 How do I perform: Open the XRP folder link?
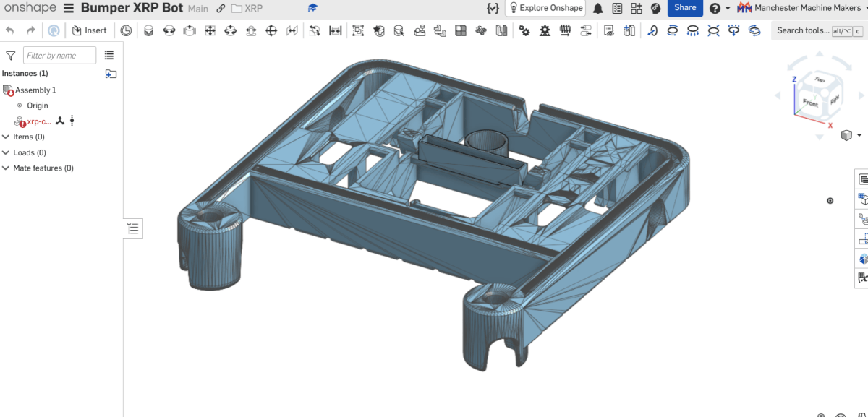coord(247,9)
